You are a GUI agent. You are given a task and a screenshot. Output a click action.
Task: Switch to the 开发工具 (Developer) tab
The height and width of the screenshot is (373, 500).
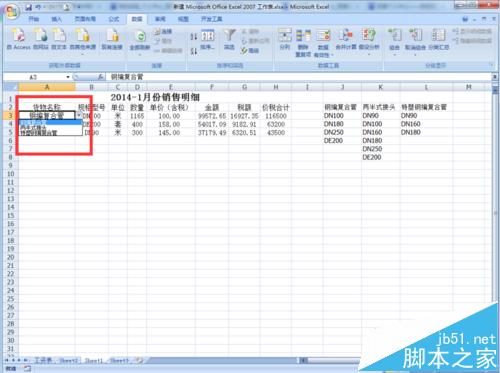click(211, 19)
